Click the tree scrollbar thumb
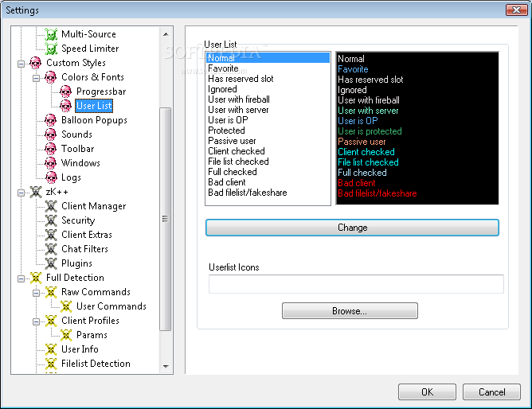The height and width of the screenshot is (409, 532). click(165, 219)
